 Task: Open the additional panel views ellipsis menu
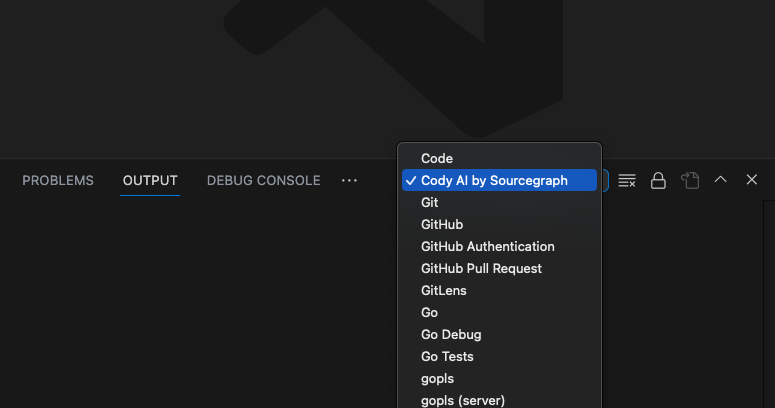click(x=349, y=181)
